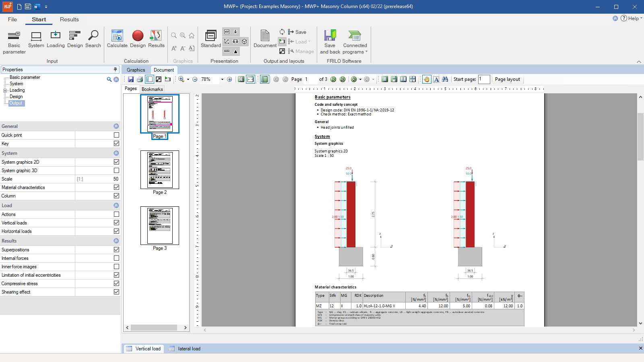Click the Word export icon in title bar
Screen dimensions: 644x362
tap(37, 6)
